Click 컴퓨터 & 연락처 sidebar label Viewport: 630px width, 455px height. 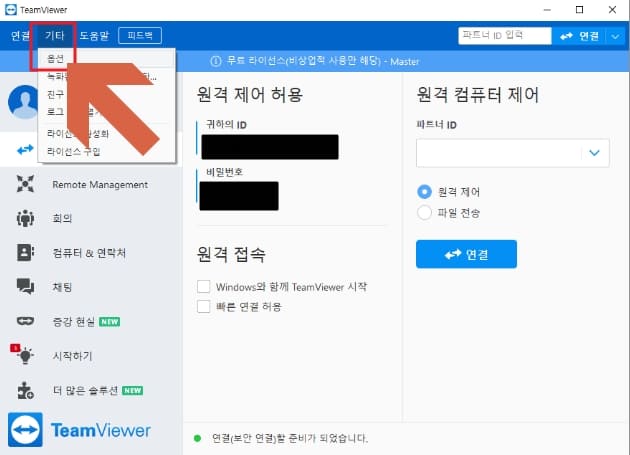pyautogui.click(x=89, y=253)
